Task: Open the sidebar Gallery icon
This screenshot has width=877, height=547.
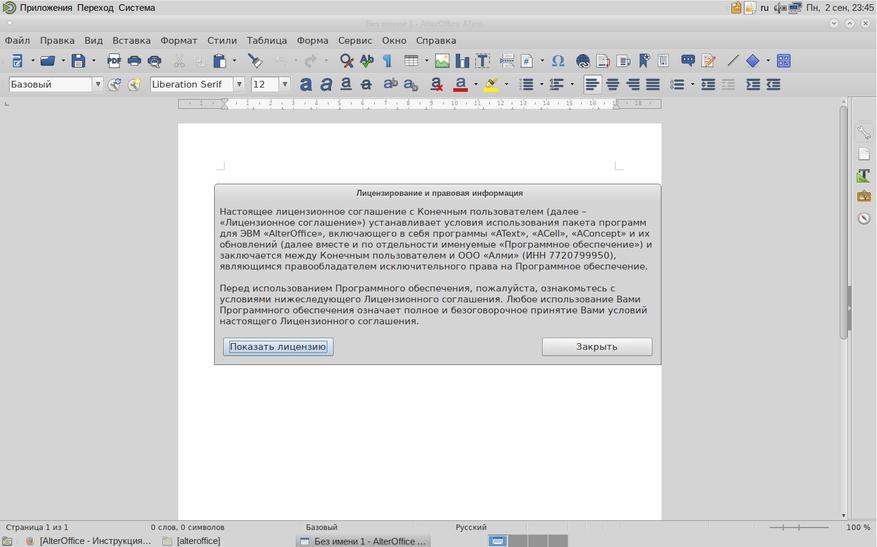Action: pyautogui.click(x=864, y=197)
